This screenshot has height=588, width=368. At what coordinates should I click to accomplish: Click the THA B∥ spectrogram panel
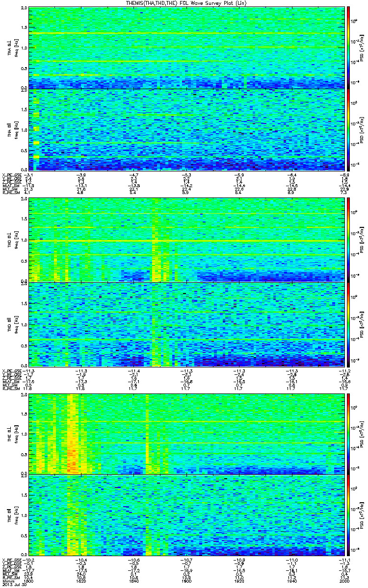(x=187, y=129)
